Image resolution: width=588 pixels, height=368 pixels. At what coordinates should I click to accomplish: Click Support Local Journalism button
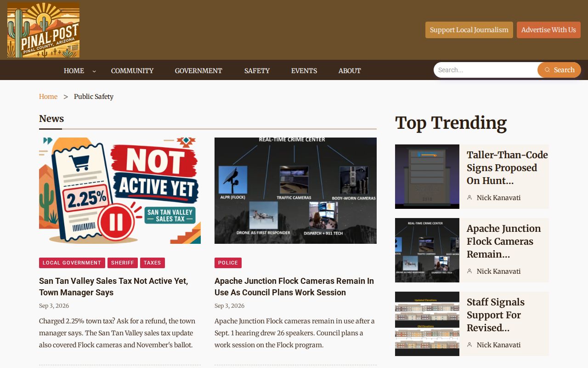tap(469, 30)
